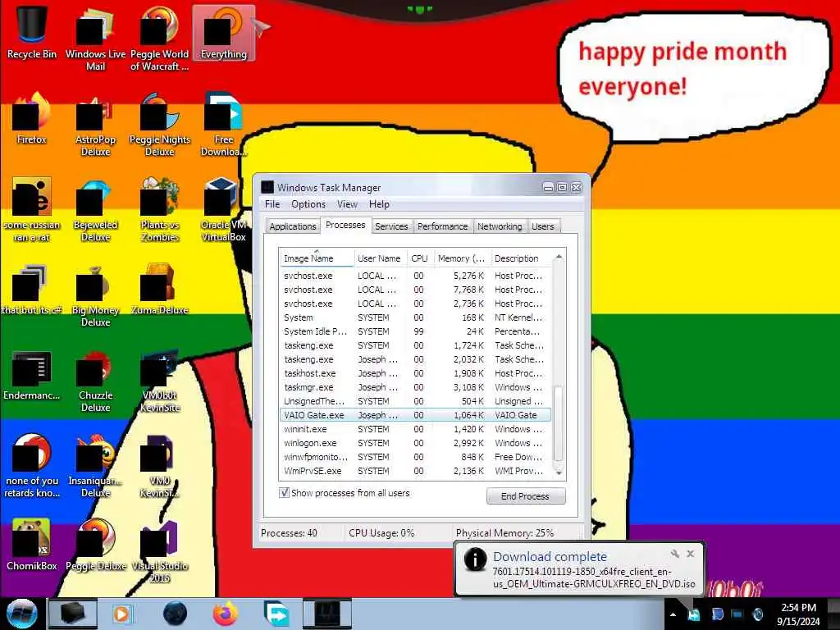Select the wininit.exe process row
Image resolution: width=840 pixels, height=630 pixels.
[x=415, y=429]
